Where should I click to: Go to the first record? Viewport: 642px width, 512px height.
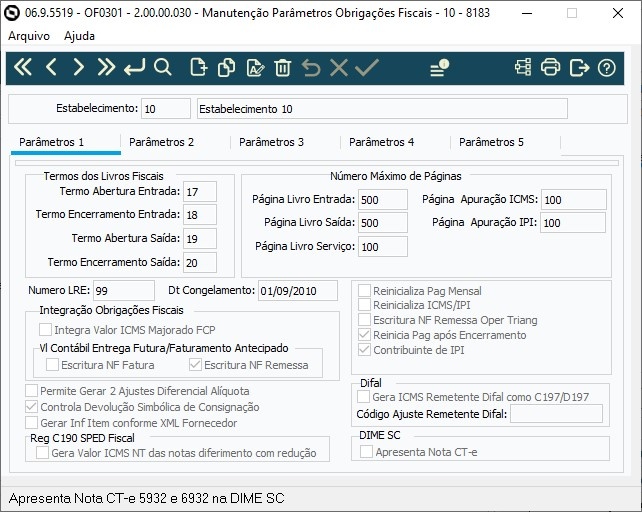23,68
